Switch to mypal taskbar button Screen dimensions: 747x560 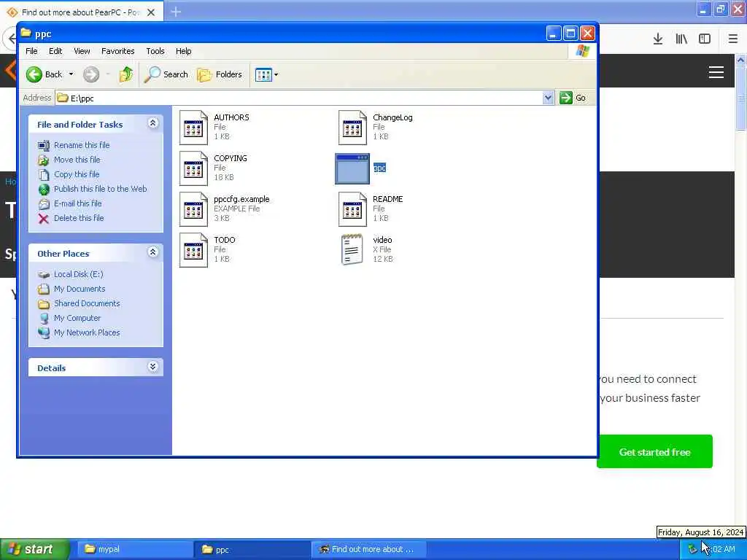pyautogui.click(x=133, y=550)
